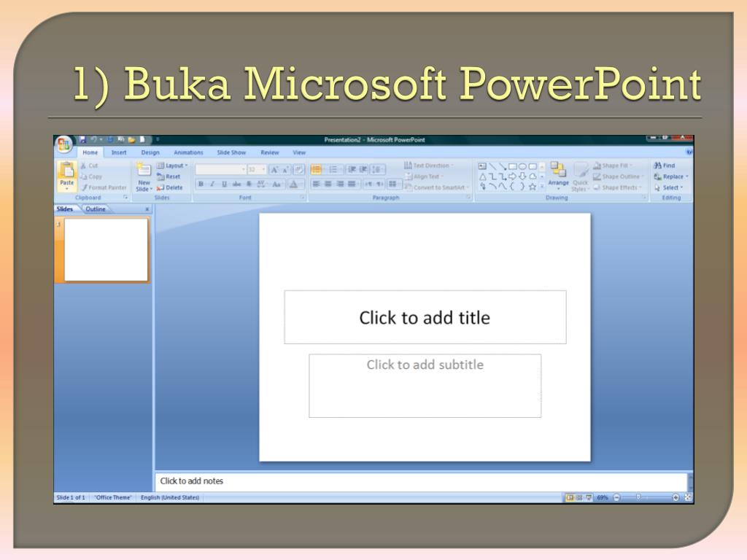Screen dimensions: 747x560
Task: Pick the Right Arrow shape
Action: pos(513,176)
